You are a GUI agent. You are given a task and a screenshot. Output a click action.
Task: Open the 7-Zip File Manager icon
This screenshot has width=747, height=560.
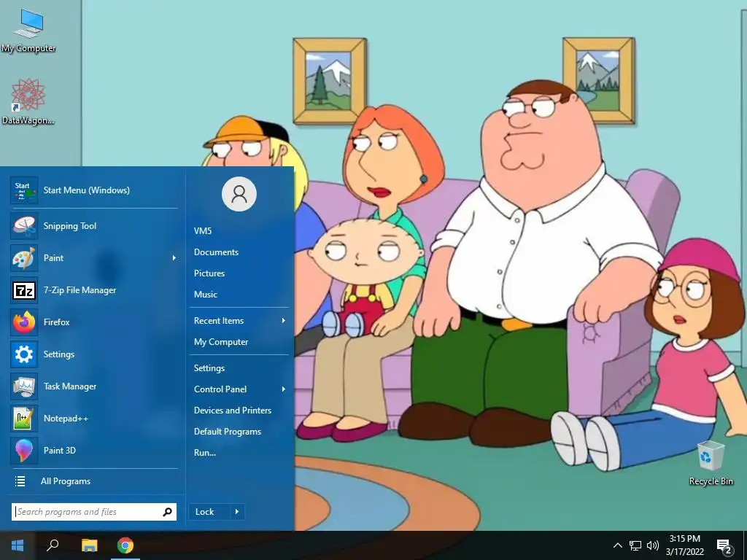pos(24,290)
